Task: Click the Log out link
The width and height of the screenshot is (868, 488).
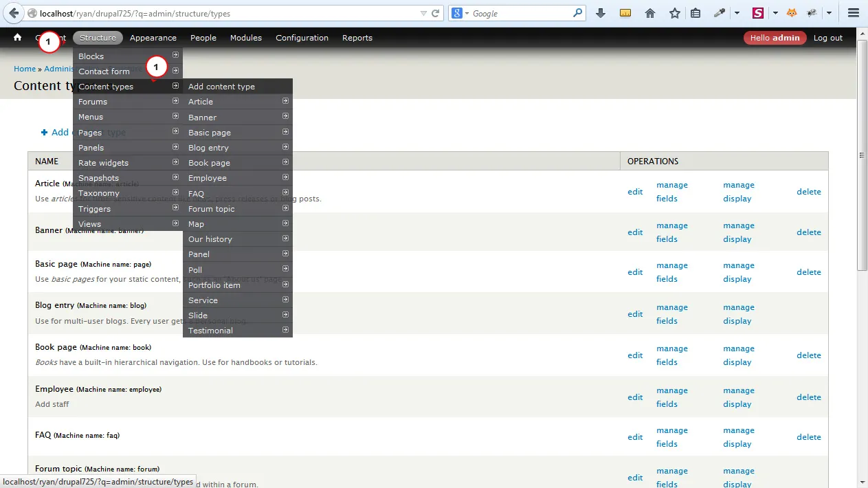Action: (x=827, y=38)
